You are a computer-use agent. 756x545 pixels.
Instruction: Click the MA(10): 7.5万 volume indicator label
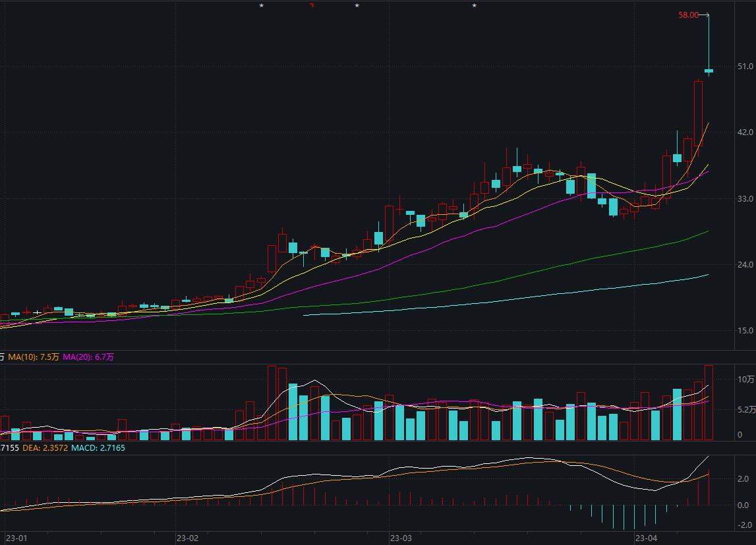click(x=33, y=357)
